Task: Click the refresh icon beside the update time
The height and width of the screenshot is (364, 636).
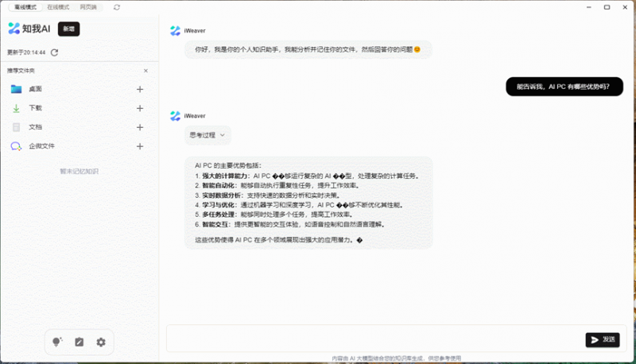Action: [x=54, y=52]
